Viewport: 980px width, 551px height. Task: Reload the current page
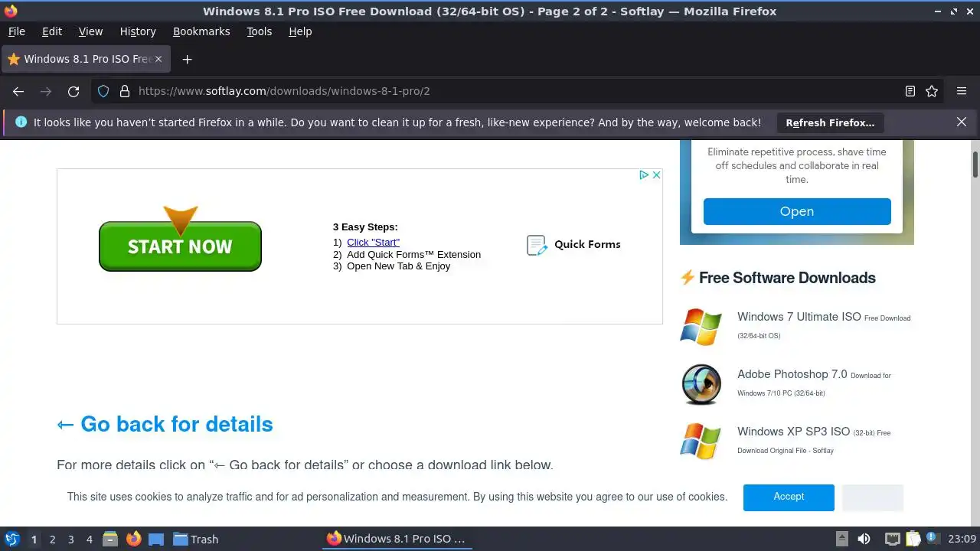click(73, 91)
